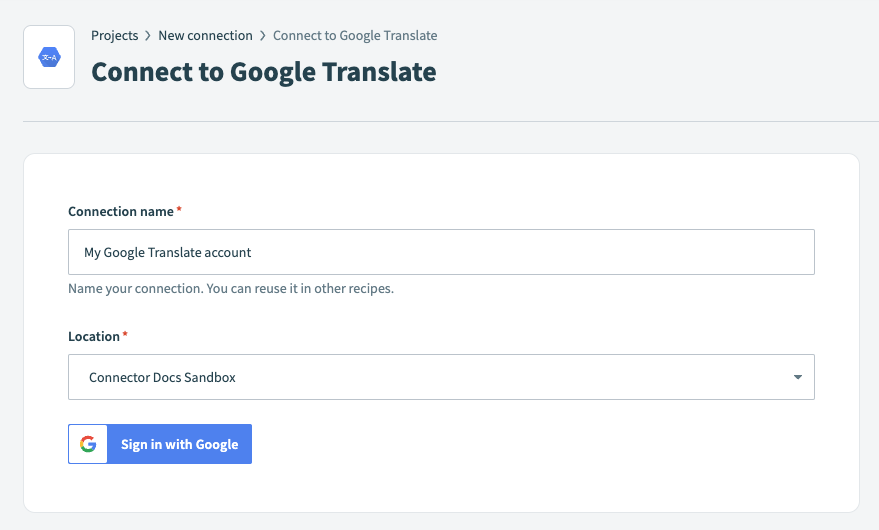879x530 pixels.
Task: Click the Connection name field label
Action: 120,211
